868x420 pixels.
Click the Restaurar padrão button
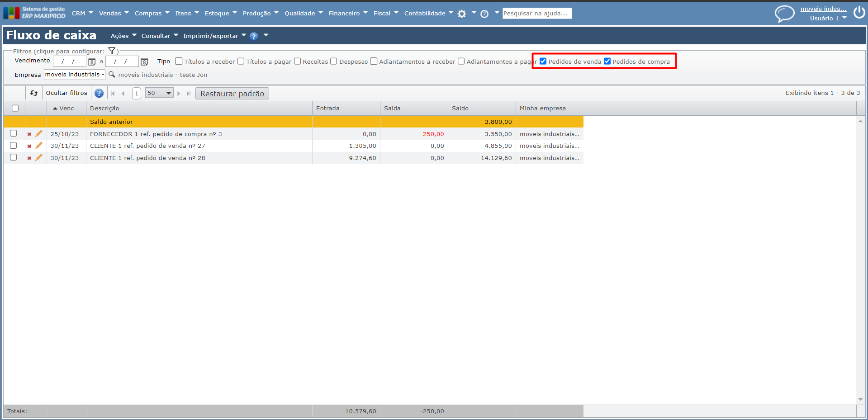(232, 94)
